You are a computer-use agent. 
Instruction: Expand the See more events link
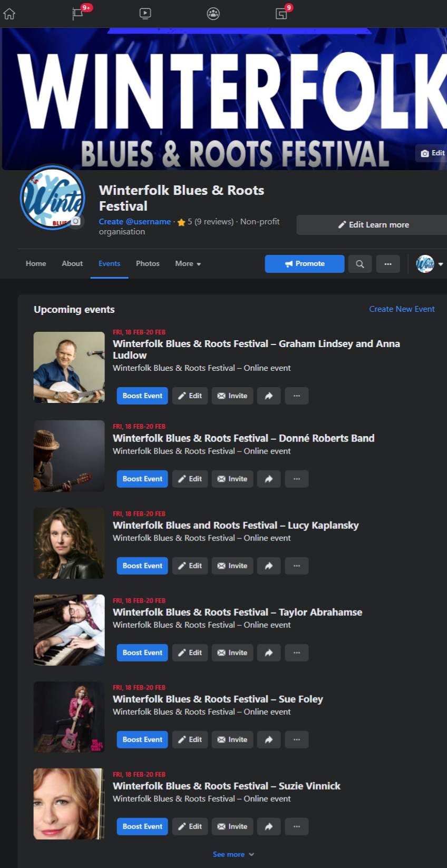(234, 854)
